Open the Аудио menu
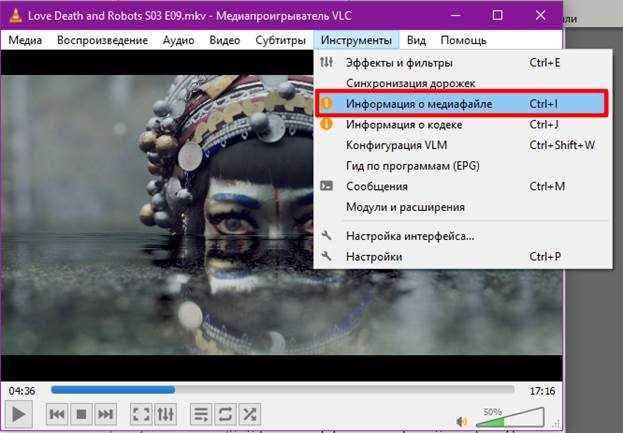The image size is (623, 433). 178,40
